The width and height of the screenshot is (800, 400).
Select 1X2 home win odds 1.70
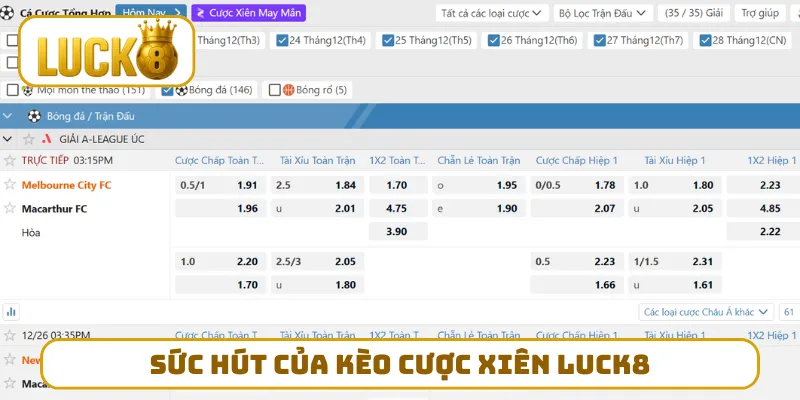pos(398,185)
